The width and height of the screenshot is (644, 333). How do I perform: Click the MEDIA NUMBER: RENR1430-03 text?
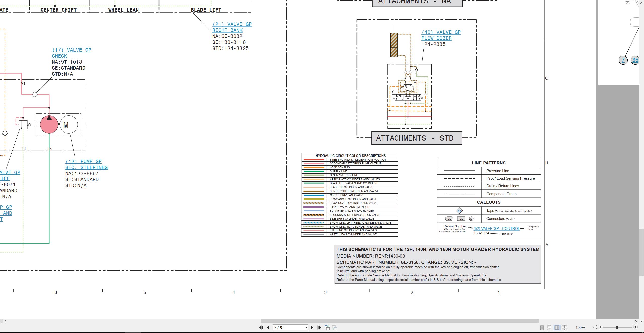coord(371,256)
